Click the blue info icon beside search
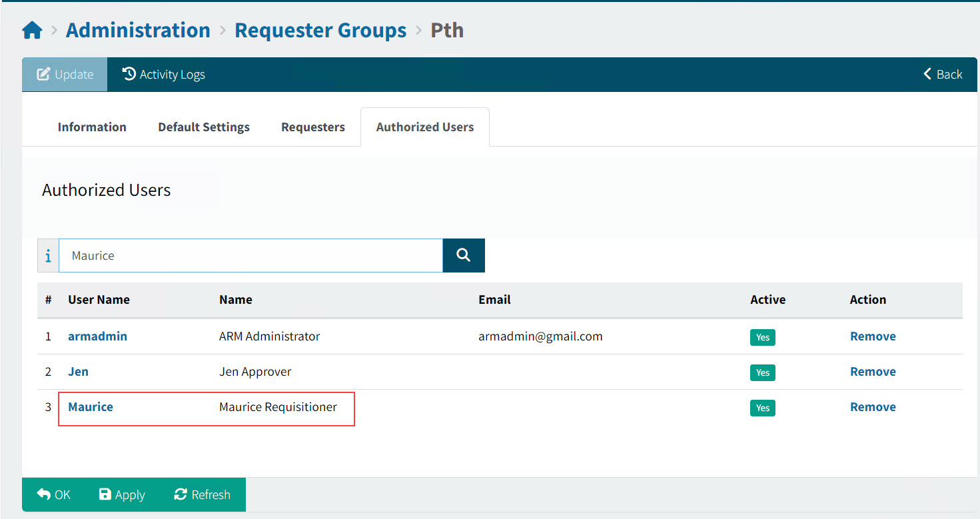The width and height of the screenshot is (980, 519). point(47,255)
